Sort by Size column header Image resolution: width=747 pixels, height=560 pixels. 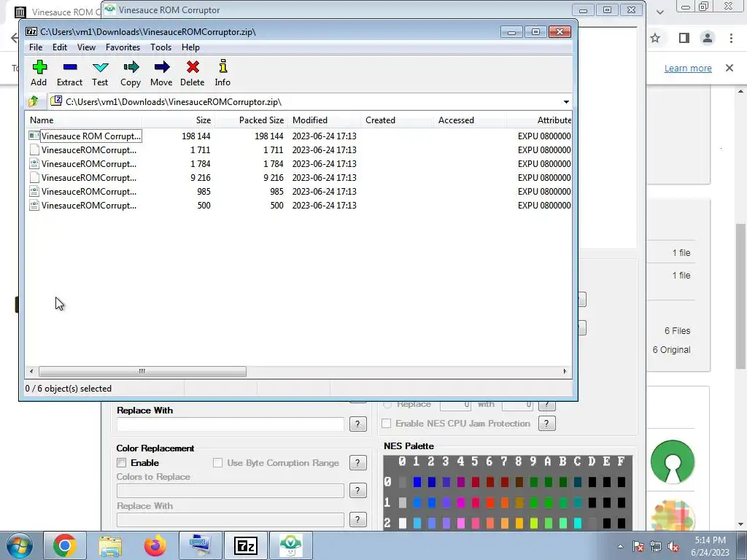coord(179,120)
